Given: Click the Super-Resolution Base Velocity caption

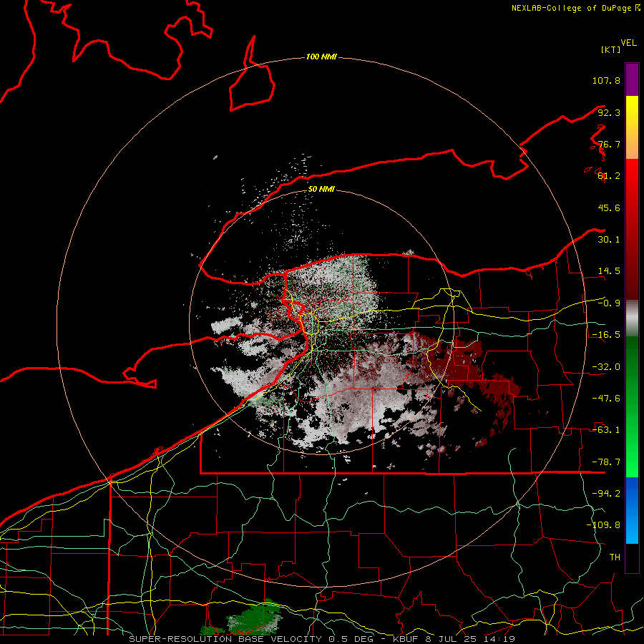Looking at the screenshot, I should [x=321, y=639].
